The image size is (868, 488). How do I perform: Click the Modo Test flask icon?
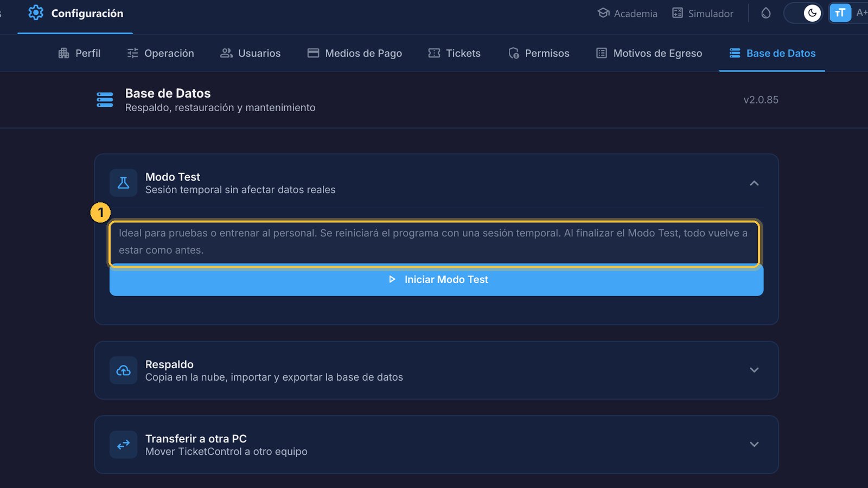click(124, 183)
